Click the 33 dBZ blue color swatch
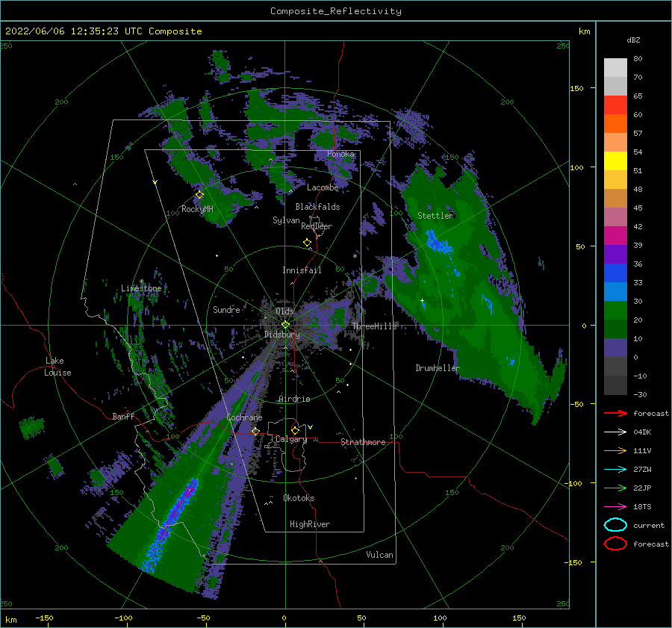Screen dimensions: 672x628 coord(615,273)
